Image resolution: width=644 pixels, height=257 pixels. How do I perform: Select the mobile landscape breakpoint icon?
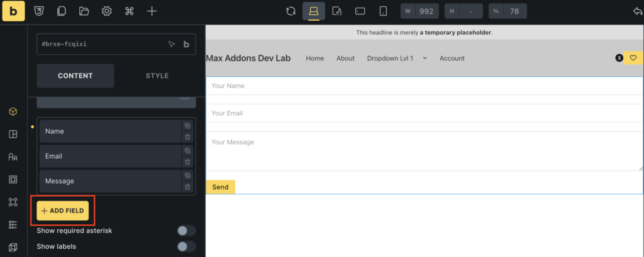(x=360, y=11)
